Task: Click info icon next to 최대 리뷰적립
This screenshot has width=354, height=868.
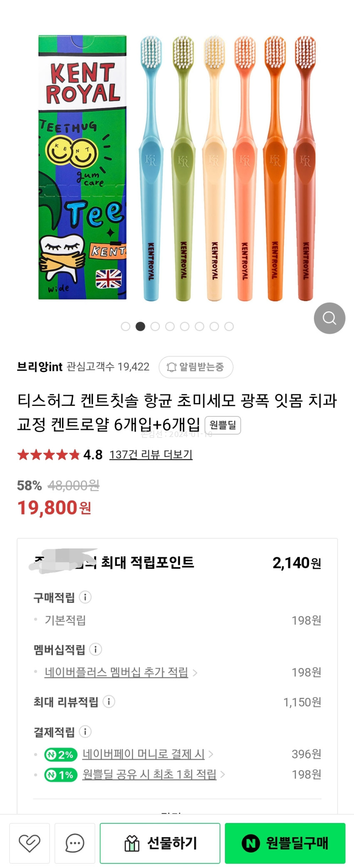Action: tap(109, 702)
